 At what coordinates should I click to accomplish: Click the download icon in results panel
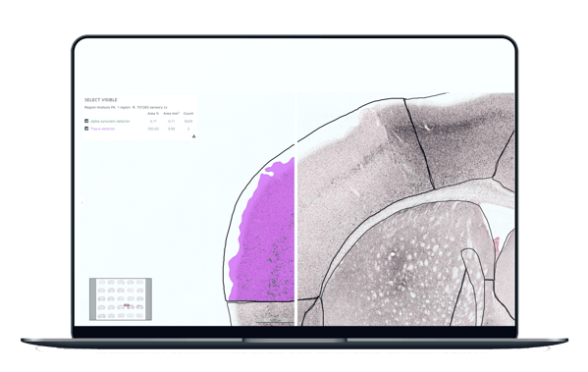pyautogui.click(x=194, y=136)
